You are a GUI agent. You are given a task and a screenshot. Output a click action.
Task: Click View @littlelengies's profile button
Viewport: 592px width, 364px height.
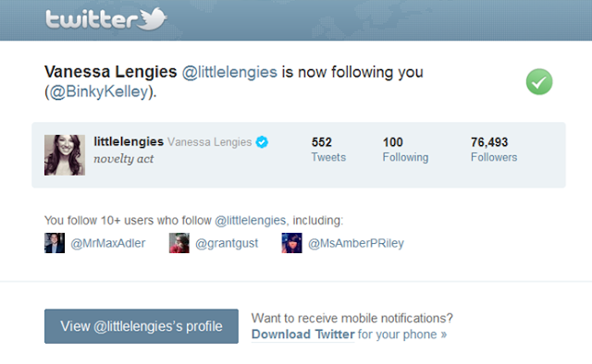(x=142, y=326)
